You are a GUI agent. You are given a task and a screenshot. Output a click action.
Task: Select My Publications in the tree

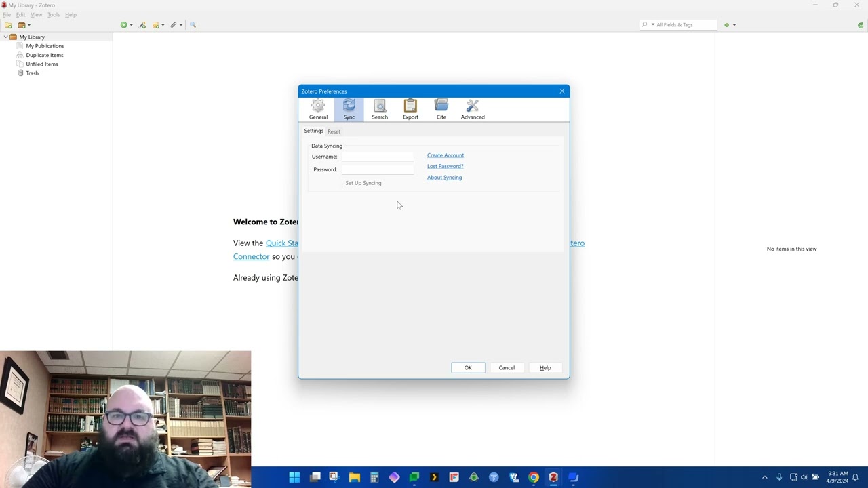[x=45, y=46]
